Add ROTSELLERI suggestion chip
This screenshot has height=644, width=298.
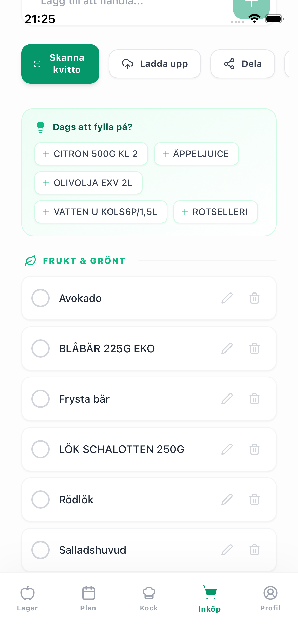pyautogui.click(x=215, y=212)
